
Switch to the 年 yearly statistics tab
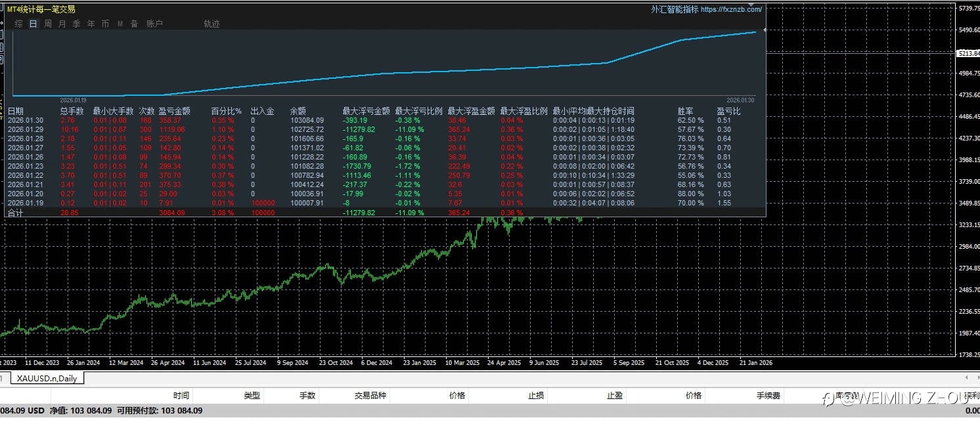pyautogui.click(x=91, y=24)
